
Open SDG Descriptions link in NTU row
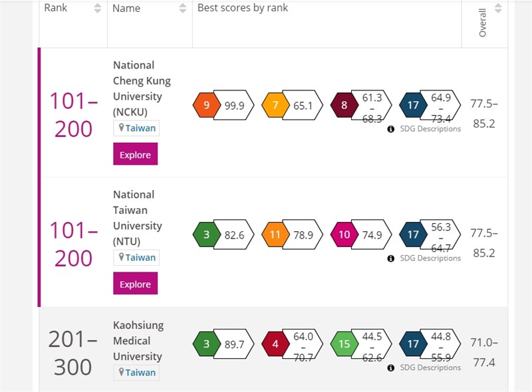tap(430, 258)
